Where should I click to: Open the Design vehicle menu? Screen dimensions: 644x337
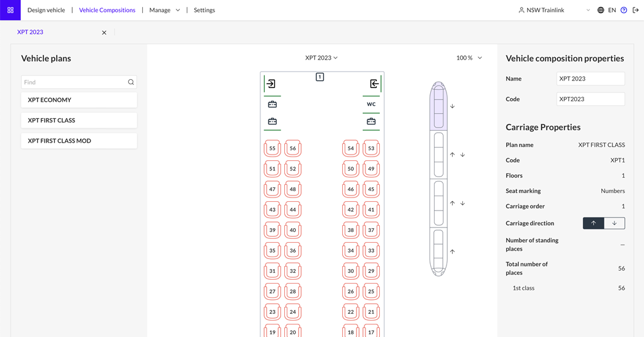point(46,10)
